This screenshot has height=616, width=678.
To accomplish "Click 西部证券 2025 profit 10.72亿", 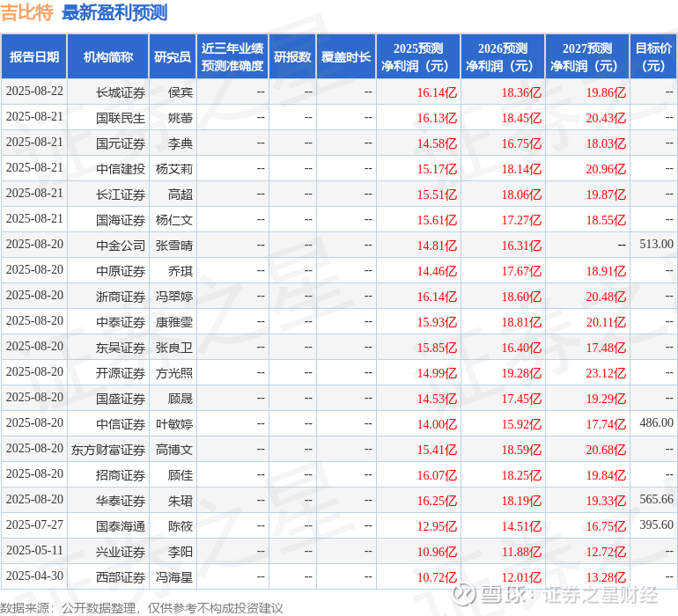I will point(437,577).
